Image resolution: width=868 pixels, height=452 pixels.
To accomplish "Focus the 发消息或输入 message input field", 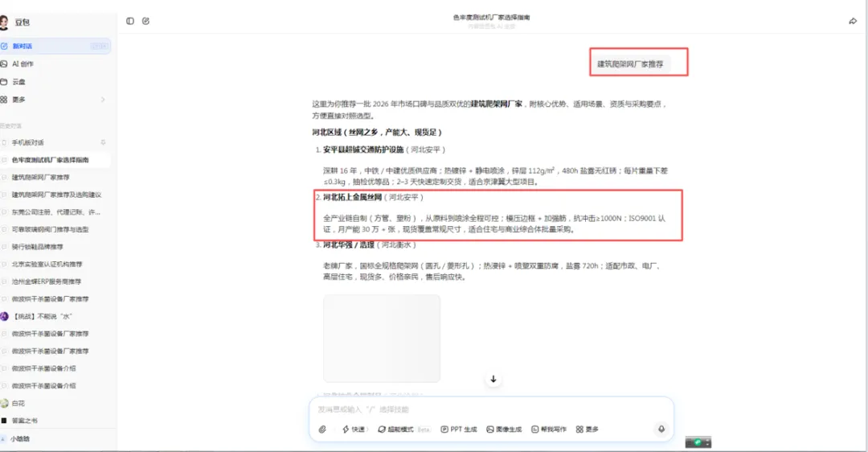I will pos(492,409).
